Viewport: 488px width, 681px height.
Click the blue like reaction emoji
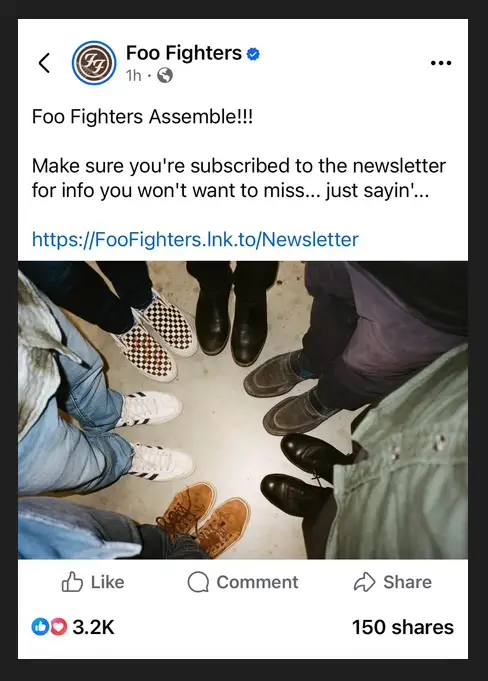(x=40, y=627)
